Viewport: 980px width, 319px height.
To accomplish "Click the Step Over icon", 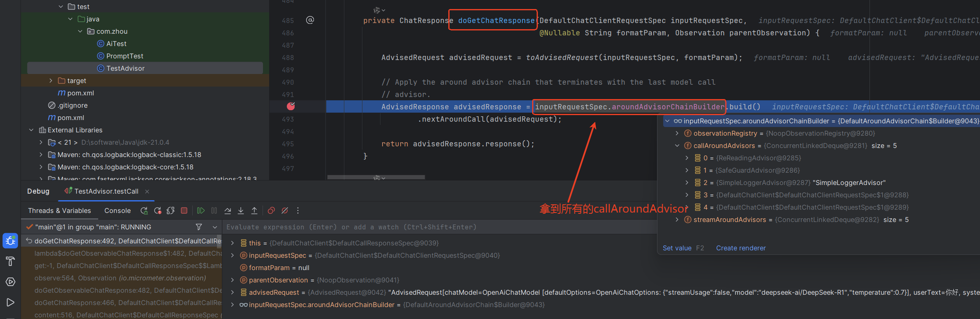I will tap(228, 210).
